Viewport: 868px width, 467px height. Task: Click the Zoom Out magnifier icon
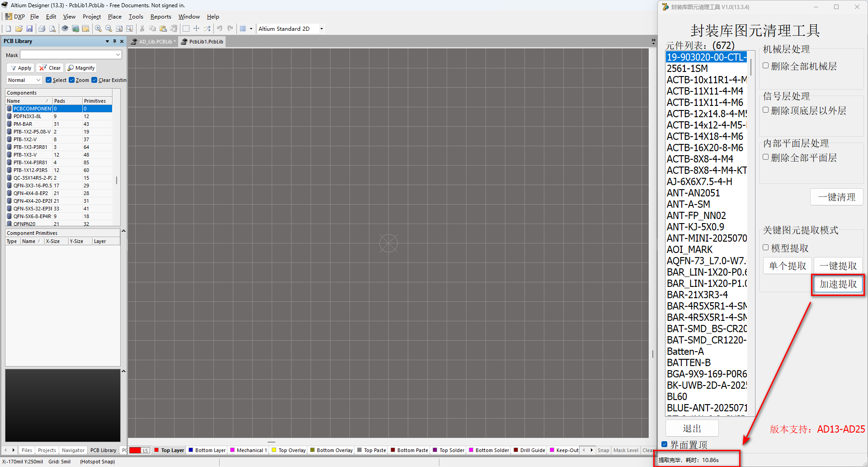pos(108,29)
